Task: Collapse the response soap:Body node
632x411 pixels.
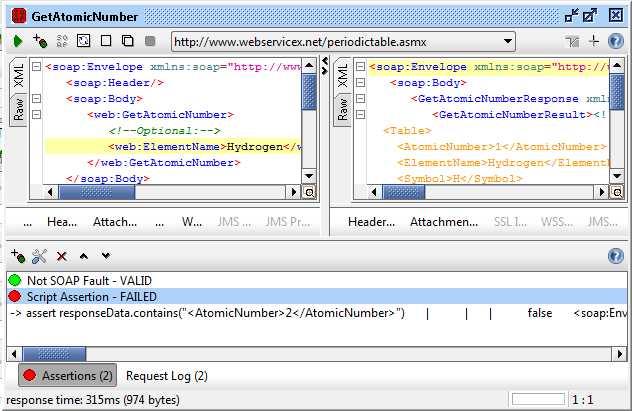Action: (x=360, y=83)
